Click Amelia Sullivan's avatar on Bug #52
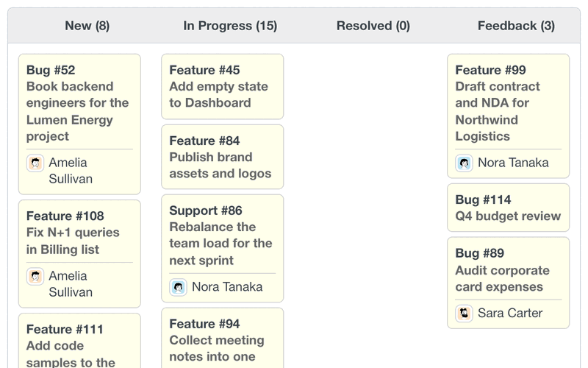 pyautogui.click(x=35, y=163)
